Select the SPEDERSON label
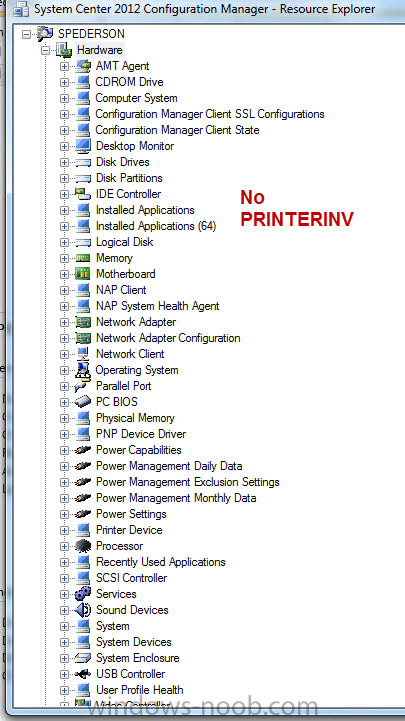The image size is (405, 721). coord(91,34)
